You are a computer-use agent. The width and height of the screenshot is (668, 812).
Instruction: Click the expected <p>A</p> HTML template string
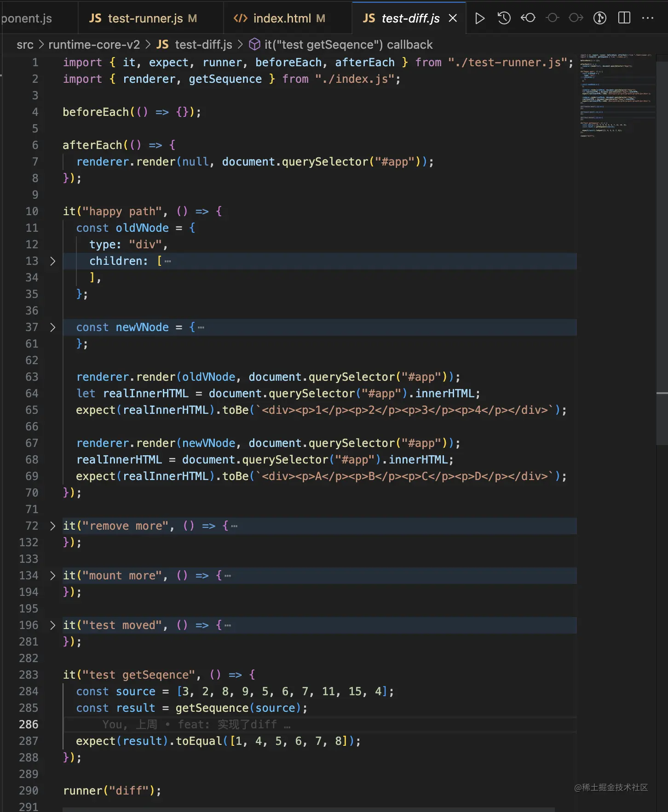pyautogui.click(x=404, y=476)
